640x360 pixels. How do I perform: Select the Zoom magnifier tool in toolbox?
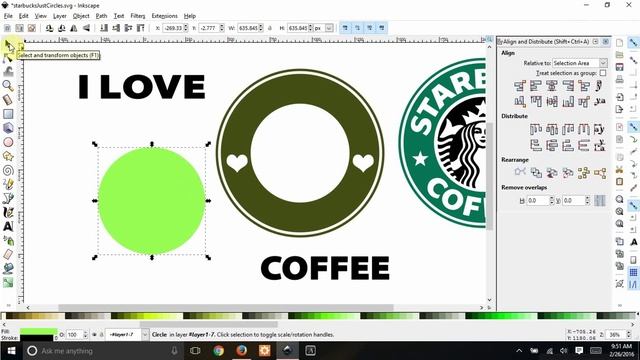tap(8, 86)
